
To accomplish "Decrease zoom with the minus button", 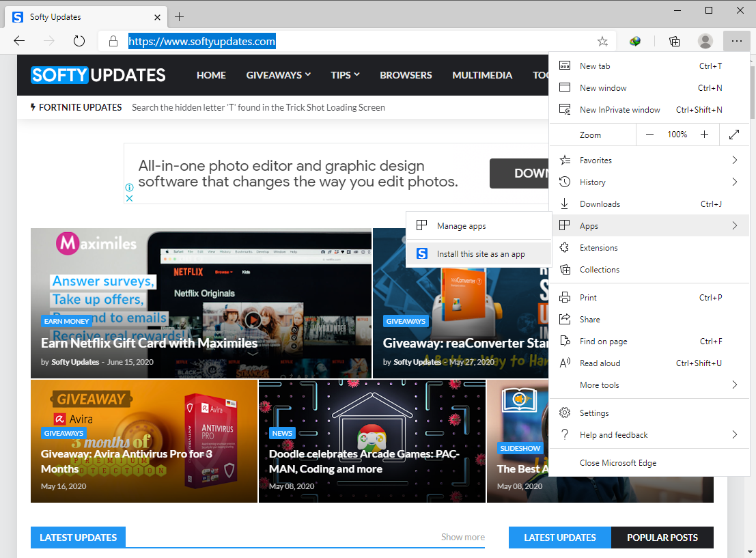I will 649,135.
